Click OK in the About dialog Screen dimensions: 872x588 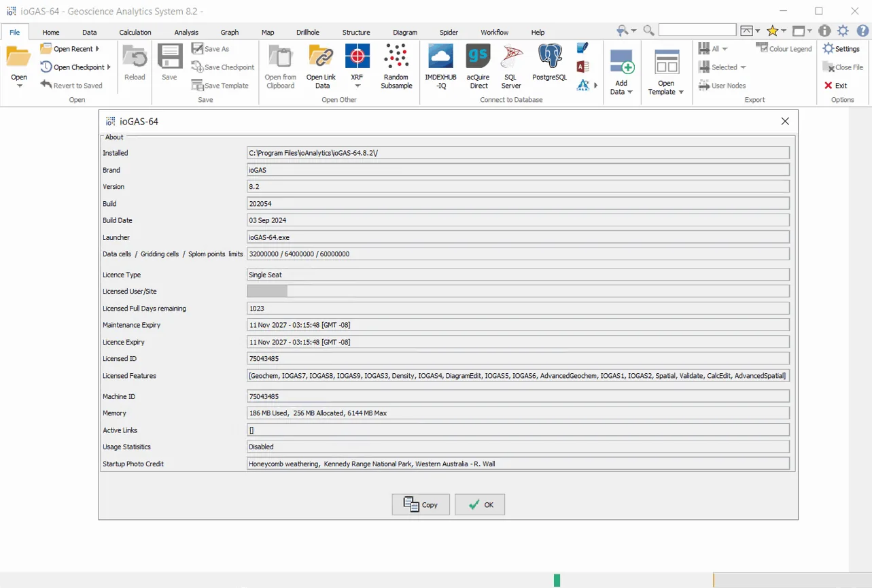[x=480, y=504]
